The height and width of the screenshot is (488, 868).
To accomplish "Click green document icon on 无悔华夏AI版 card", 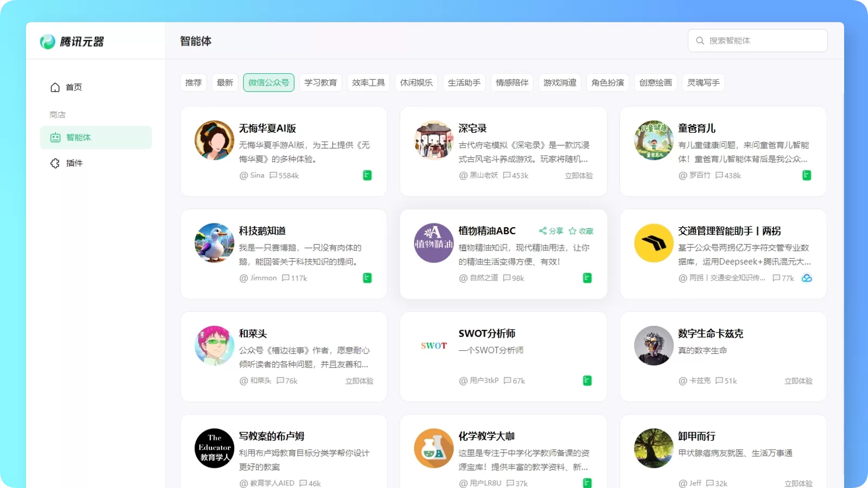I will (367, 175).
